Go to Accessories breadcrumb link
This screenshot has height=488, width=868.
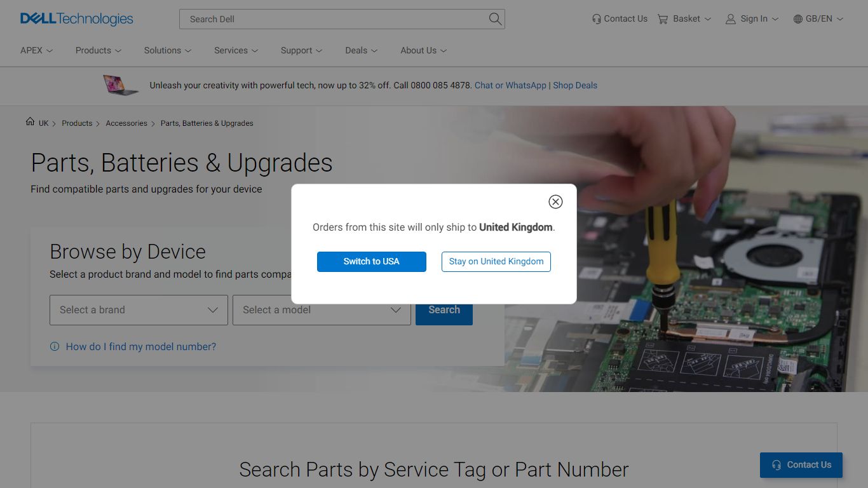click(126, 123)
